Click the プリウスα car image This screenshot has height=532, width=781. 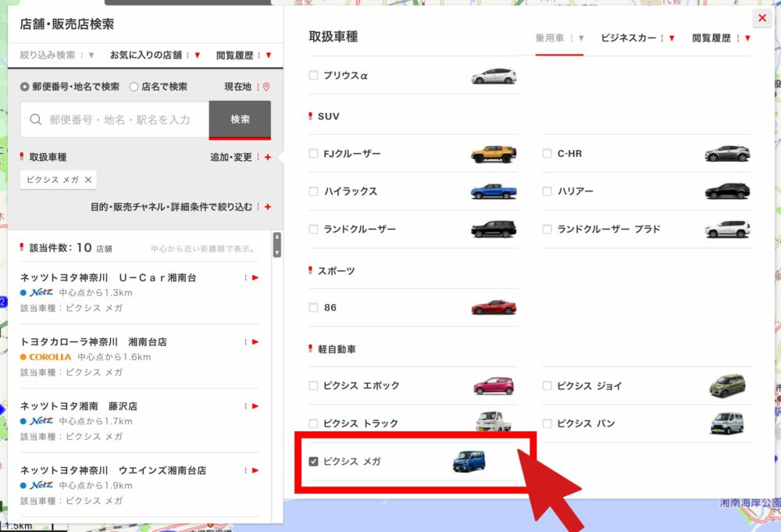coord(494,76)
